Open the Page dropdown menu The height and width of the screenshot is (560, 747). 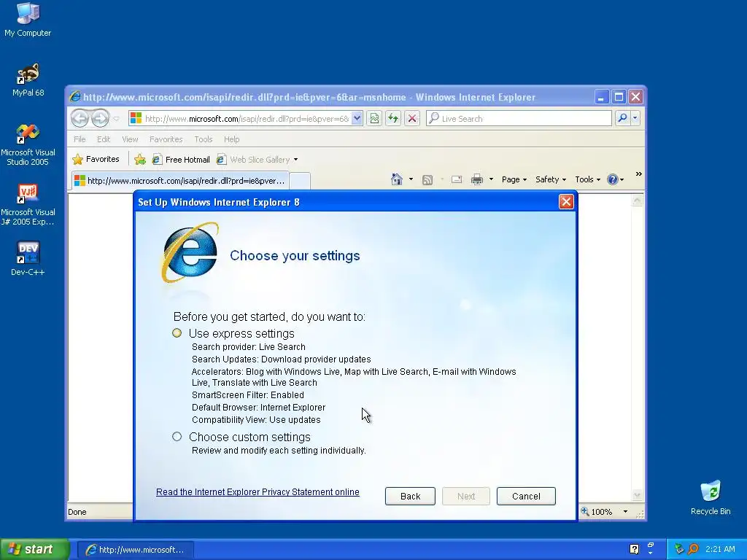pyautogui.click(x=514, y=179)
